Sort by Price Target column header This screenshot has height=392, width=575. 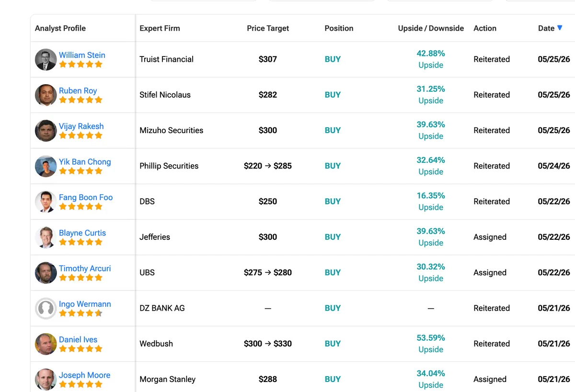click(268, 28)
